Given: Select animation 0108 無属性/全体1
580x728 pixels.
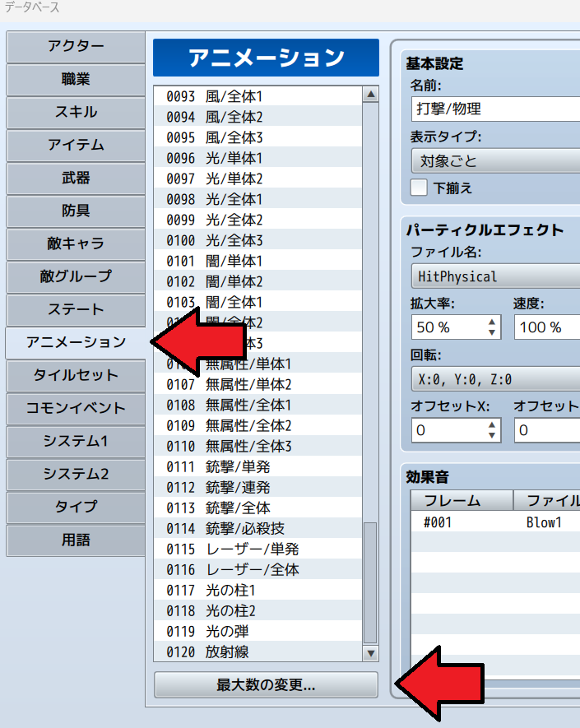Looking at the screenshot, I should tap(258, 405).
